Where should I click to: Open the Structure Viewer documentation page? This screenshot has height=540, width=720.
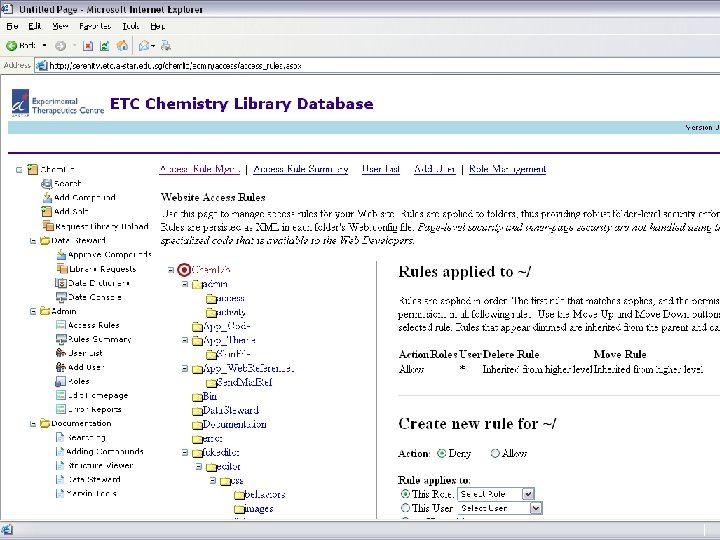tap(100, 465)
